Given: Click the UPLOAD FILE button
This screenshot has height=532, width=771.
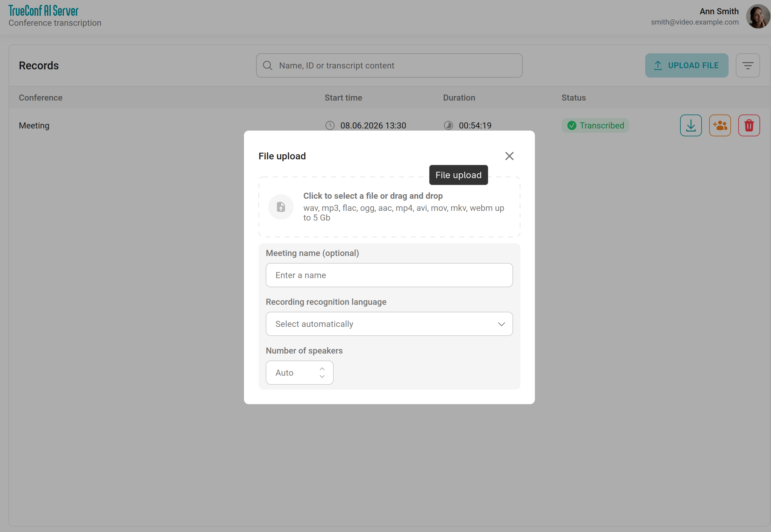Looking at the screenshot, I should pos(686,66).
